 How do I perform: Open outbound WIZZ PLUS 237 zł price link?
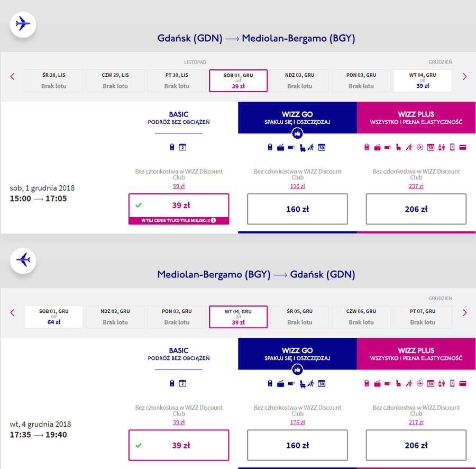point(416,186)
